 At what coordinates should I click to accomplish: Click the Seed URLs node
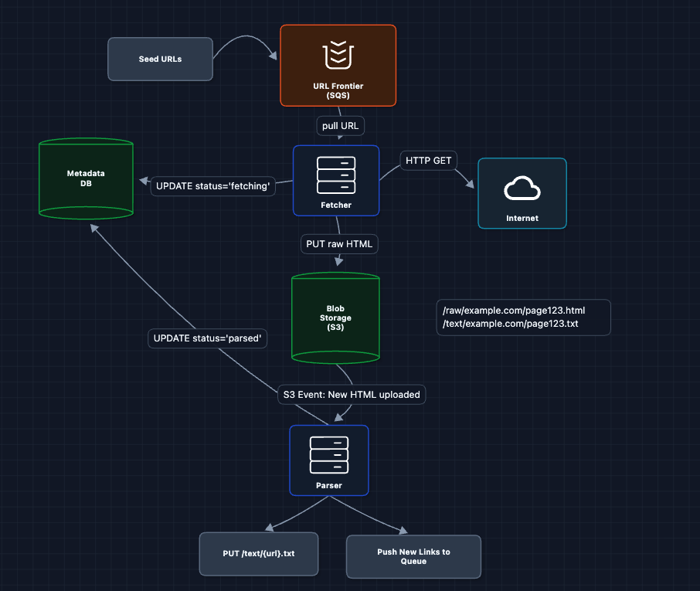[160, 59]
